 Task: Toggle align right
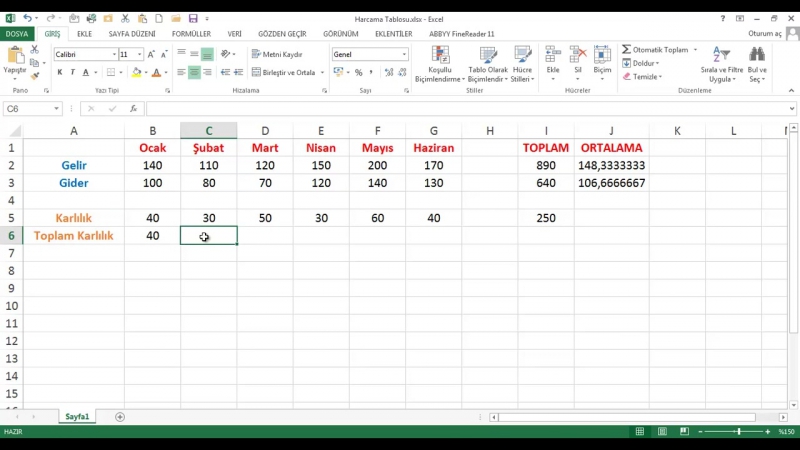(207, 72)
